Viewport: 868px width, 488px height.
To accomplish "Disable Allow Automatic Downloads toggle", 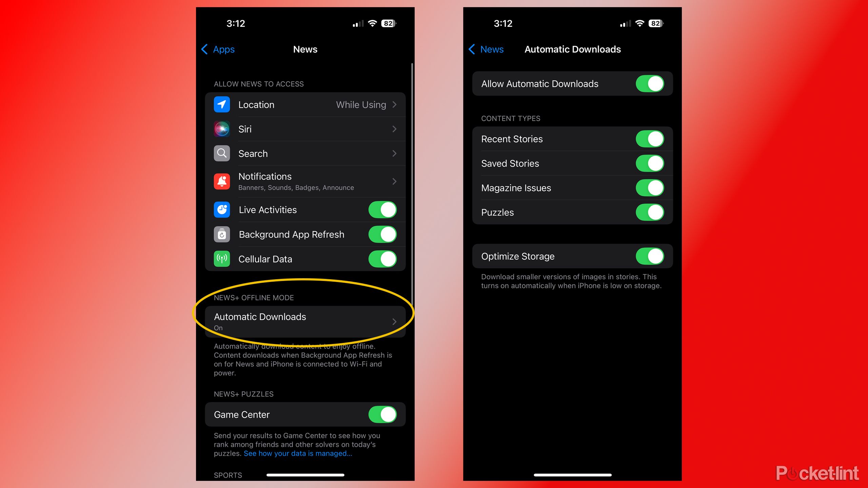I will click(652, 84).
